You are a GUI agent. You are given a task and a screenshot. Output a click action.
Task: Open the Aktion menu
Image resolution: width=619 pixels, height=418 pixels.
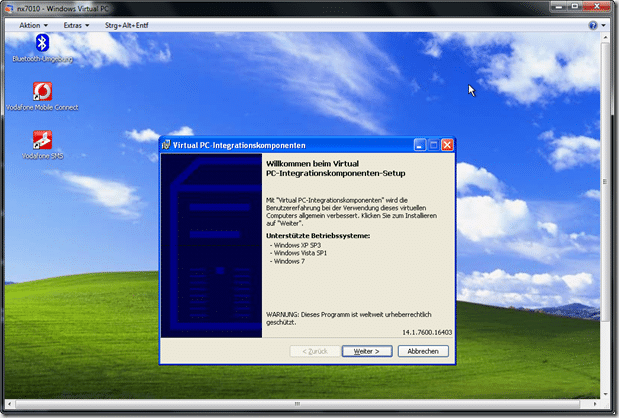click(x=33, y=25)
